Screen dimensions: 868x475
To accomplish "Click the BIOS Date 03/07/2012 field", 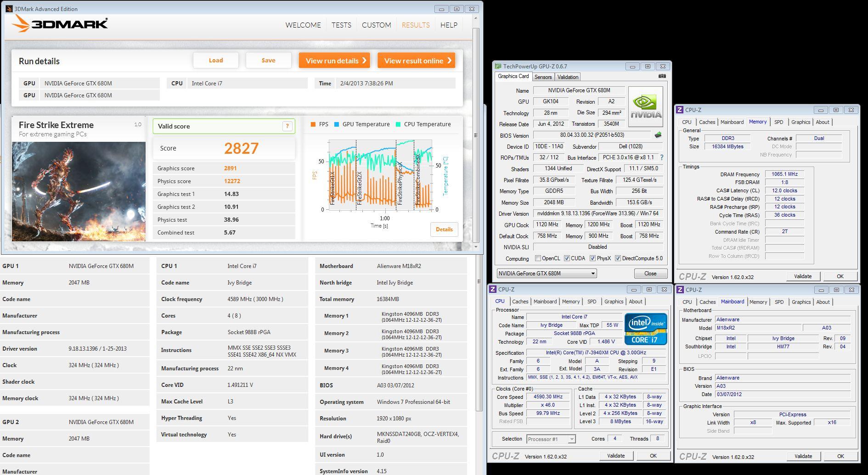I will pyautogui.click(x=783, y=394).
